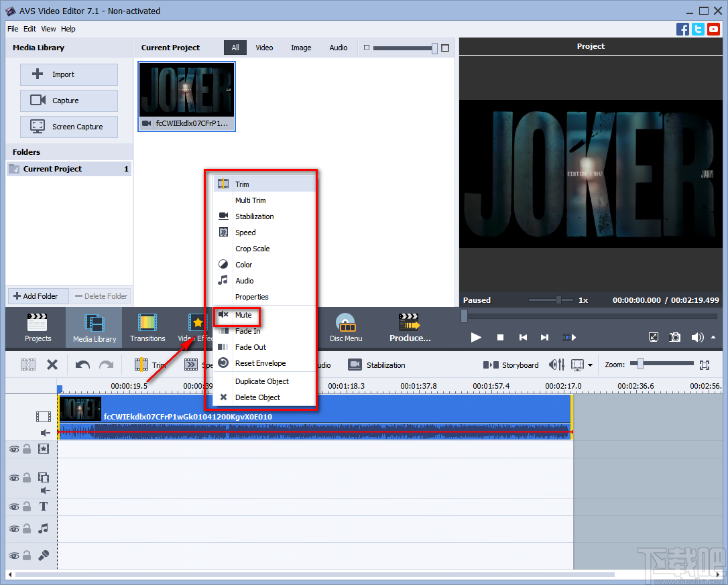Click the redo arrow in timeline toolbar
This screenshot has width=728, height=585.
(x=107, y=365)
